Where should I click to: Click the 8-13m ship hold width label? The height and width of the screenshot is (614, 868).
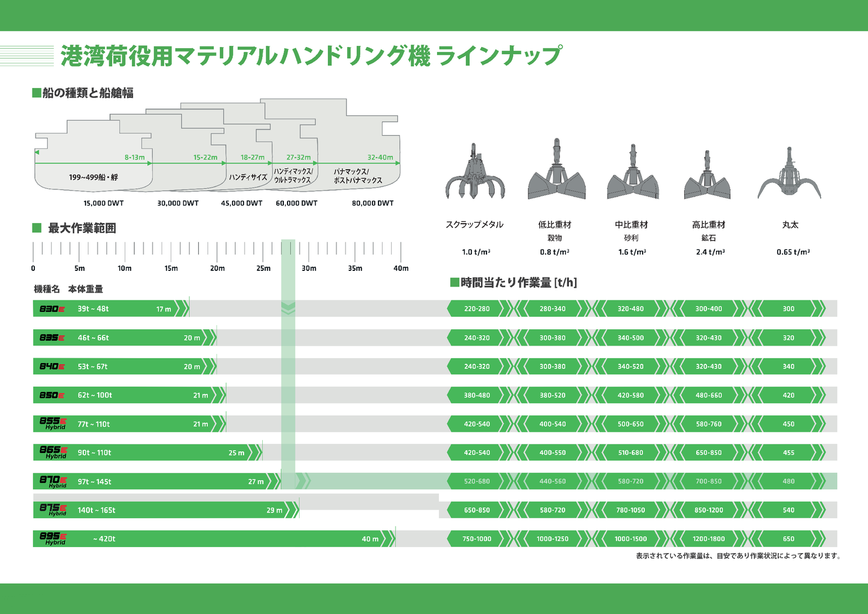134,157
